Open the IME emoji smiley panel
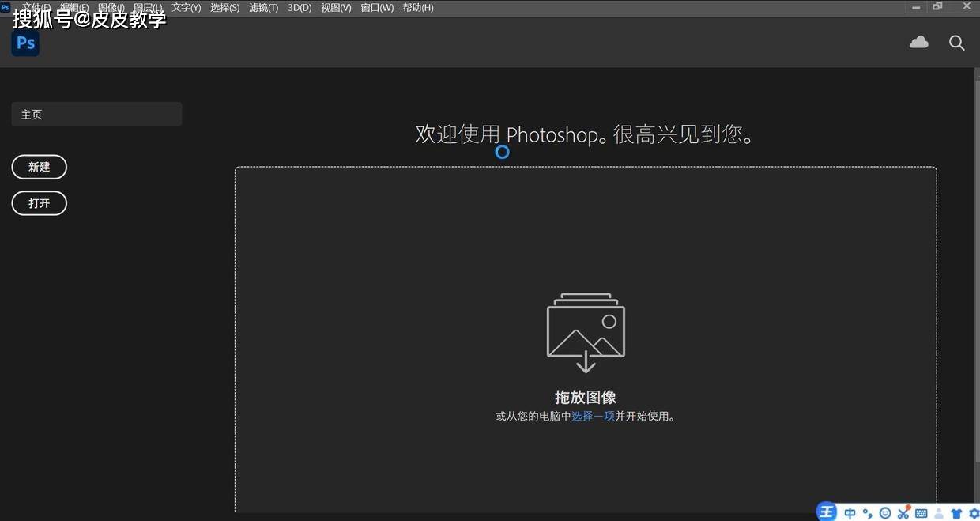 [885, 513]
